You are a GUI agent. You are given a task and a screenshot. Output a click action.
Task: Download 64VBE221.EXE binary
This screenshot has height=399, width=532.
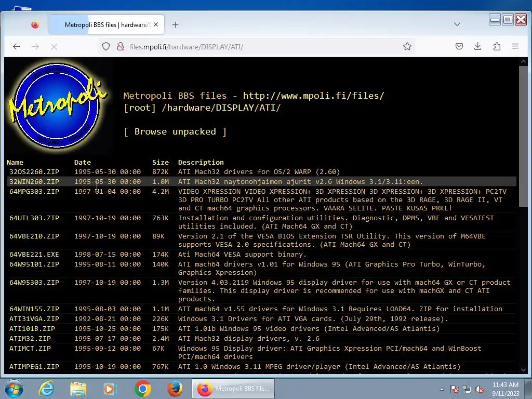pos(34,254)
